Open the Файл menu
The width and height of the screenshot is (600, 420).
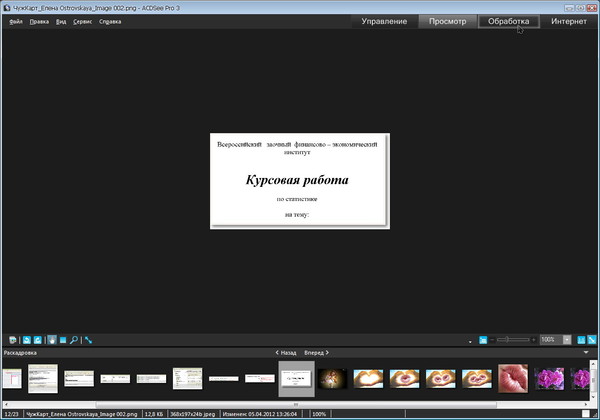click(16, 22)
